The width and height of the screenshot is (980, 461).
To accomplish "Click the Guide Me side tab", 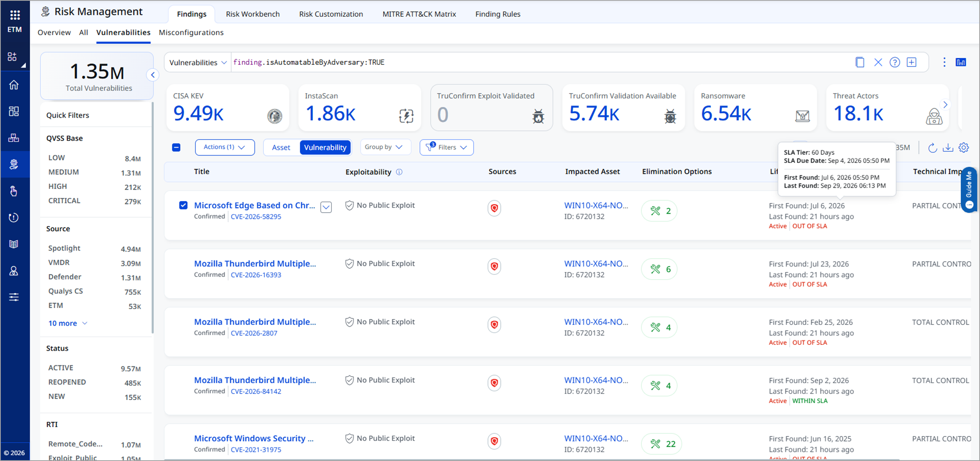I will 970,190.
